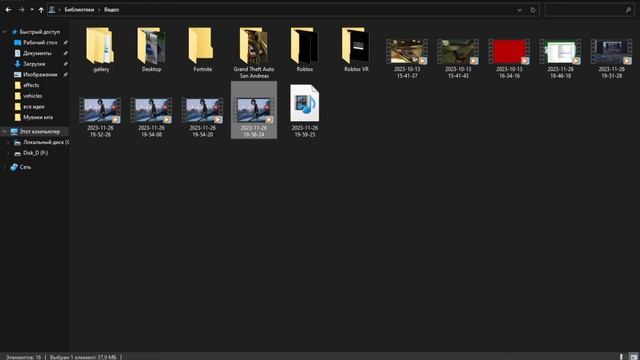
Task: Select the .gallery folder
Action: pos(100,50)
